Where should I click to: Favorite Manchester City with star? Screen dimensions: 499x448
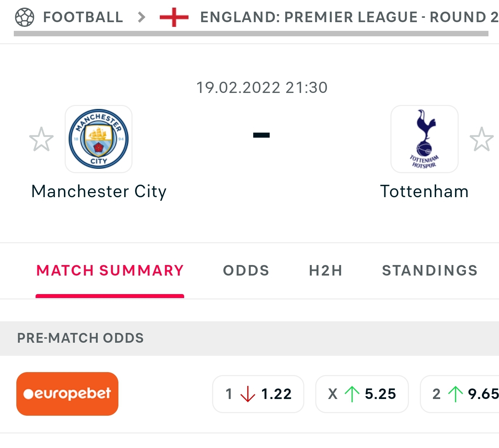(x=41, y=139)
